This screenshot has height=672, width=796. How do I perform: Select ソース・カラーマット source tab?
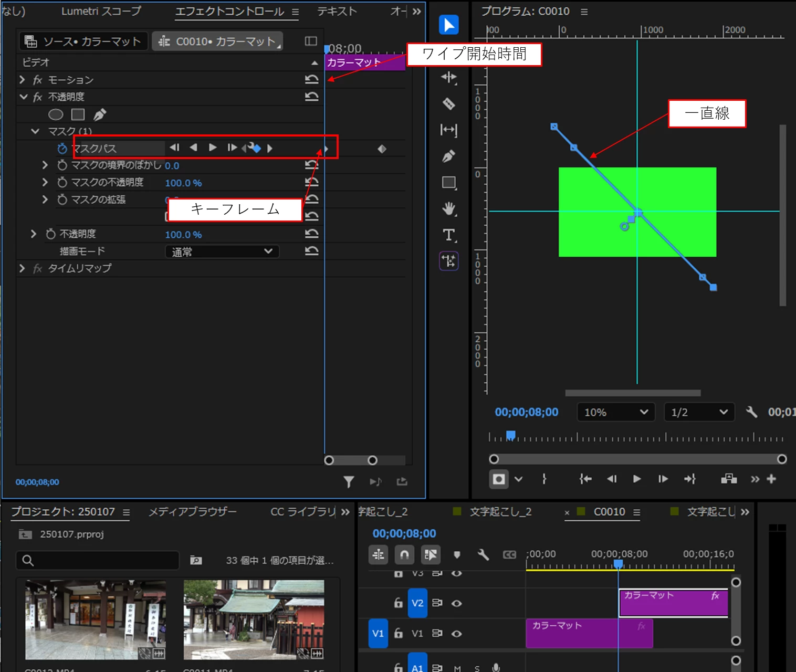click(x=83, y=41)
